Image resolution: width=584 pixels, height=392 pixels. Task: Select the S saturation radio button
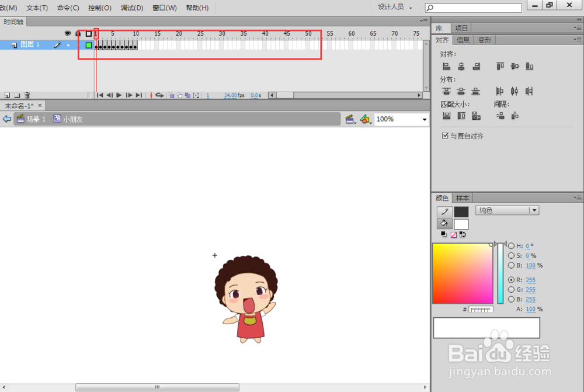point(512,256)
